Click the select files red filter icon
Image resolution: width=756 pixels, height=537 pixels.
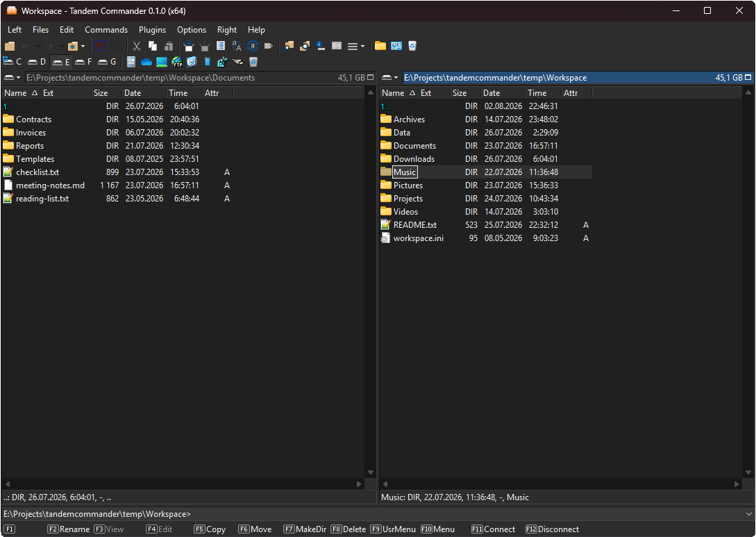coord(100,46)
